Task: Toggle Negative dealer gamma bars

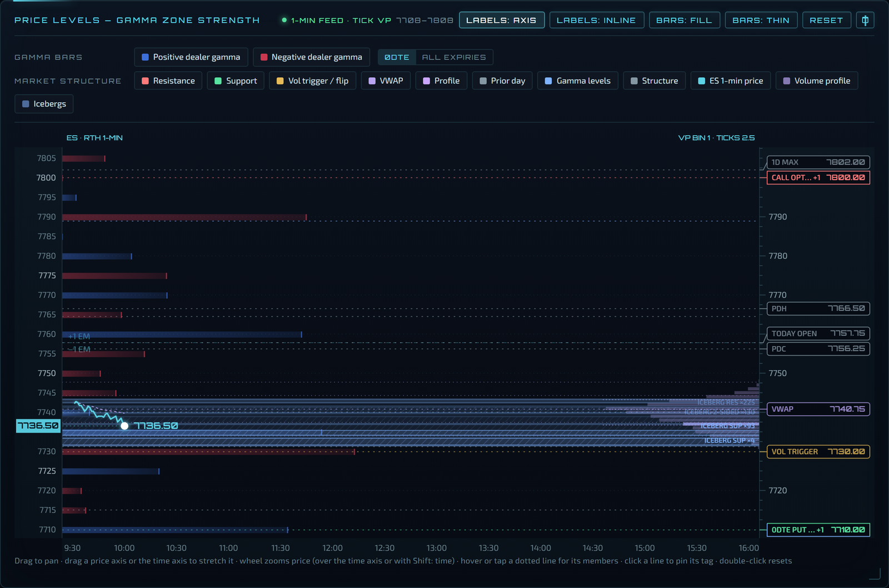Action: (311, 57)
